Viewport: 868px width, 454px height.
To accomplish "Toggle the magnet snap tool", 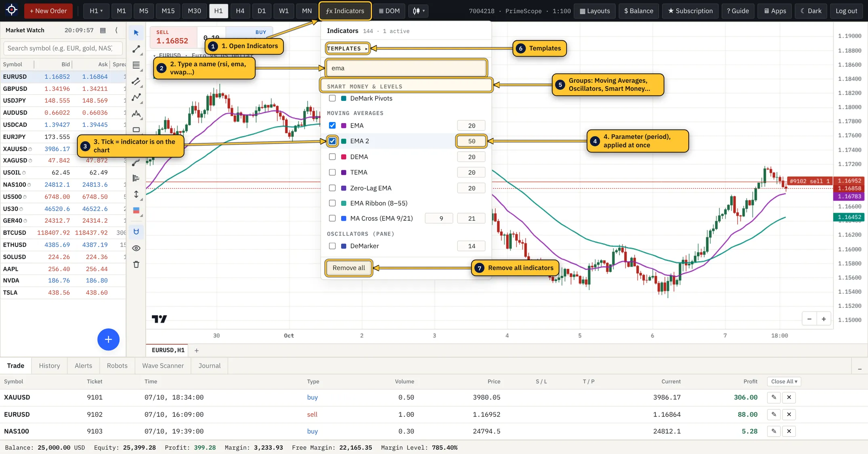I will tap(136, 232).
